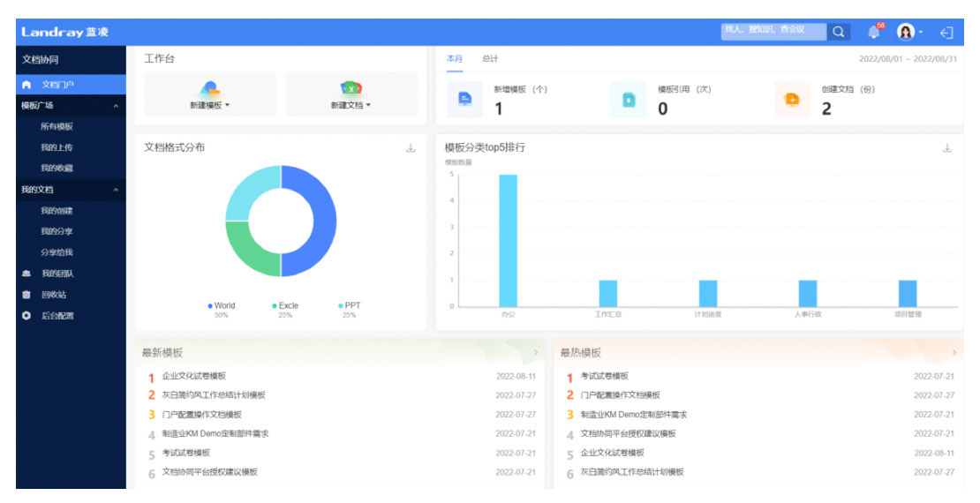Toggle World legend item in chart
The width and height of the screenshot is (980, 503).
pos(222,306)
